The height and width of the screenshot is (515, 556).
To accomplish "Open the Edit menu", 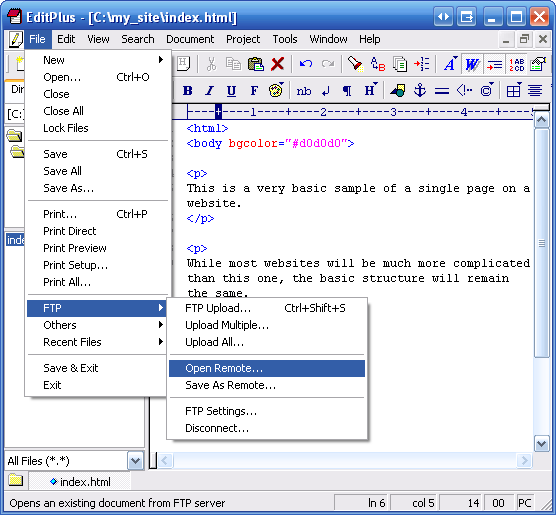I will pyautogui.click(x=66, y=39).
